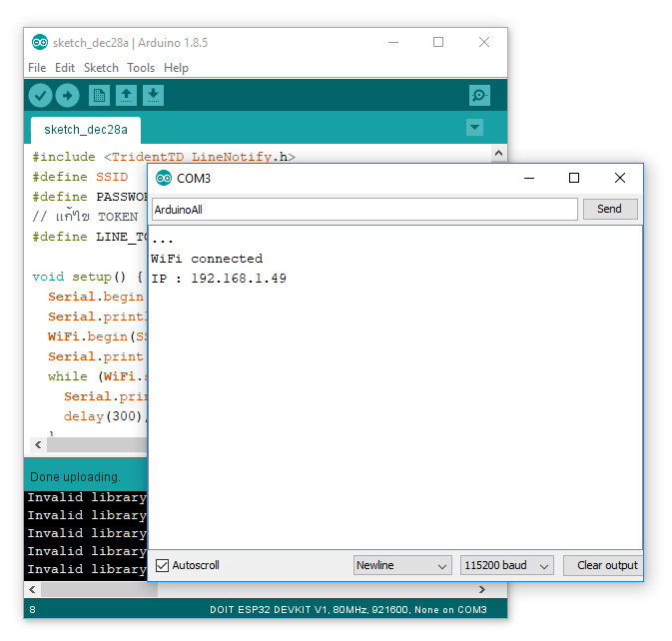Click the line number 8 in the status bar
The width and height of the screenshot is (672, 641).
(x=33, y=609)
